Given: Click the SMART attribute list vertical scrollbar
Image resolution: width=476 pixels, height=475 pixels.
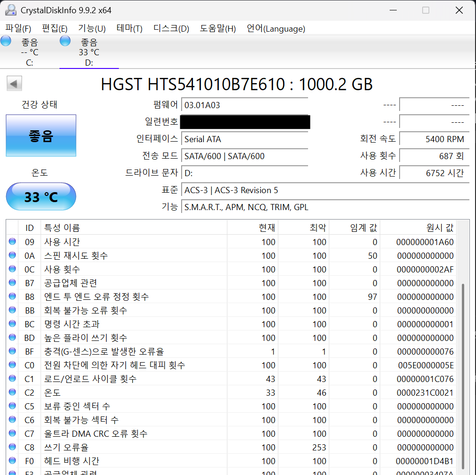Looking at the screenshot, I should tap(463, 376).
